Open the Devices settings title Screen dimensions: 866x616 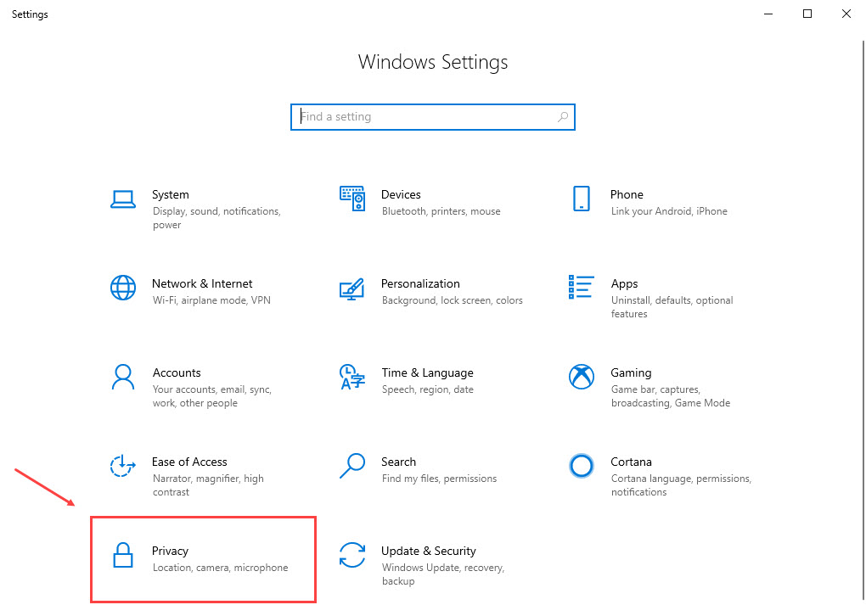[x=401, y=194]
